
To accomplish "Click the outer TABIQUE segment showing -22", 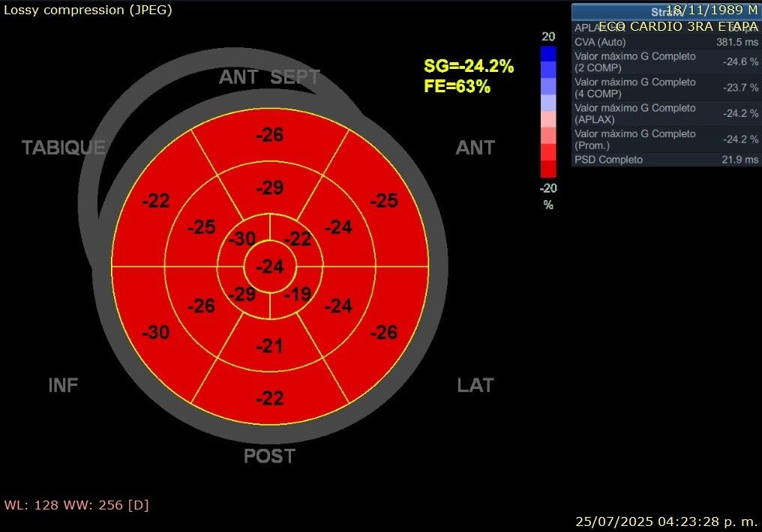I will (156, 201).
